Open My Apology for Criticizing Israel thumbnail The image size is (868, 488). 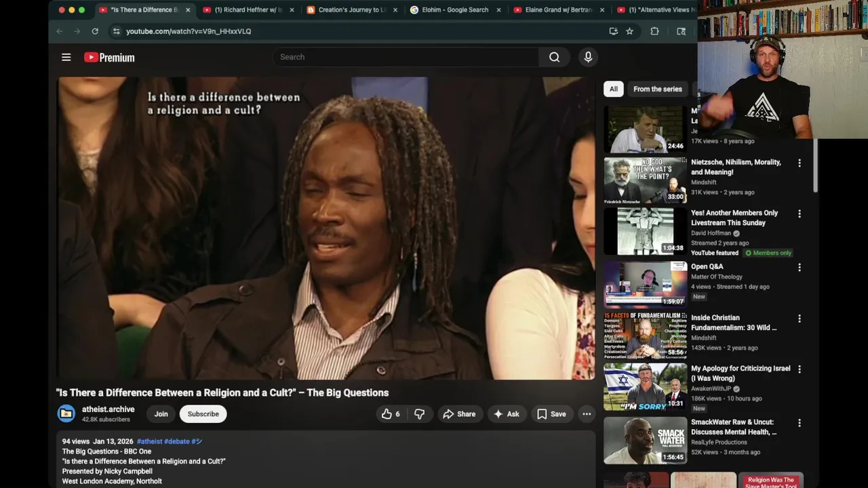tap(645, 386)
